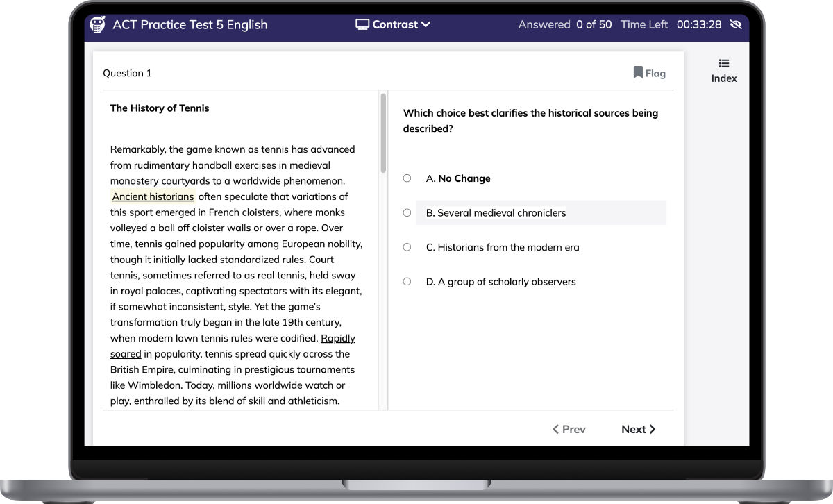Click 'The History of Tennis' heading
The height and width of the screenshot is (504, 833).
coord(160,108)
